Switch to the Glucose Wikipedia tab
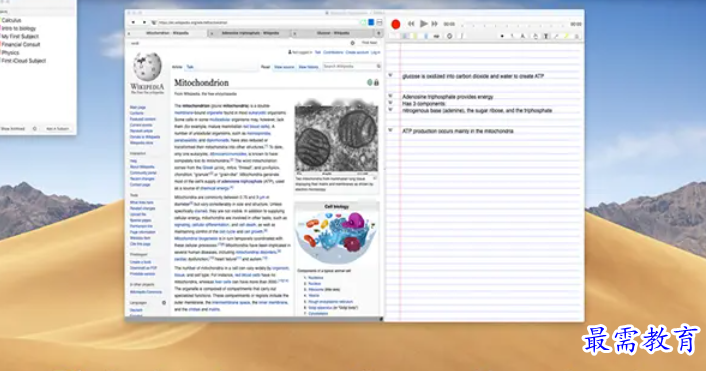Screen dimensions: 706x371 pos(333,33)
